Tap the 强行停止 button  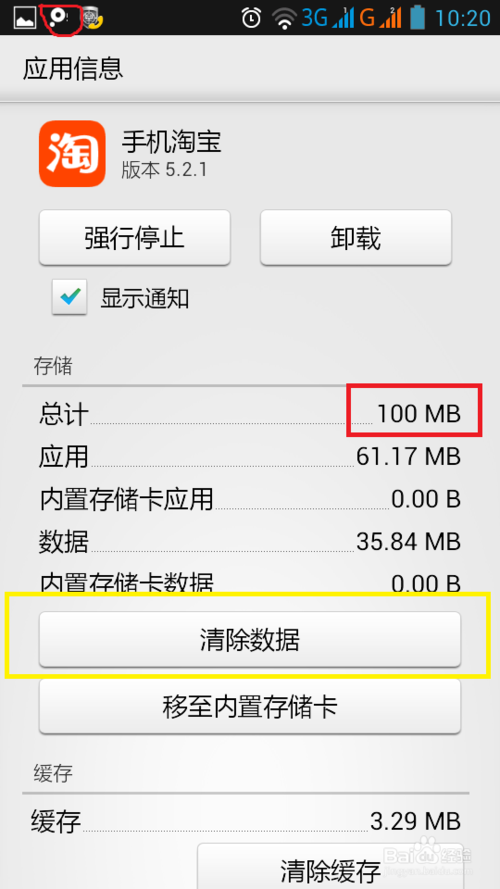(x=134, y=237)
